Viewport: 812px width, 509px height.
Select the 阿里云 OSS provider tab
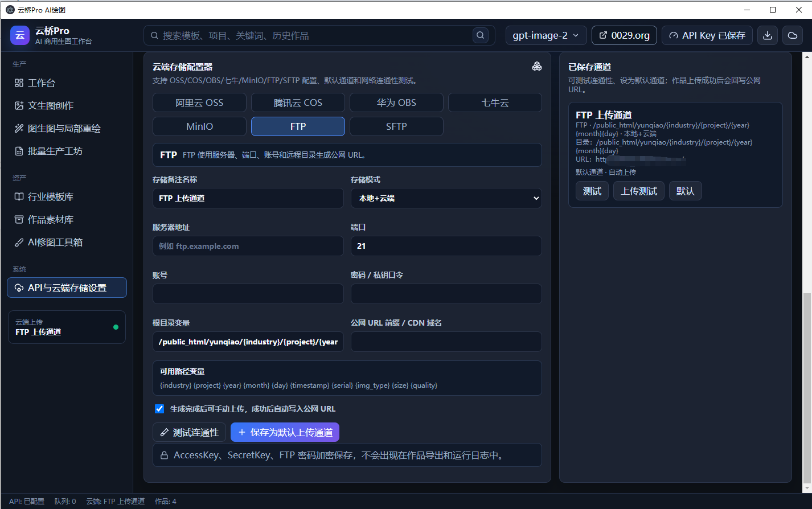199,102
